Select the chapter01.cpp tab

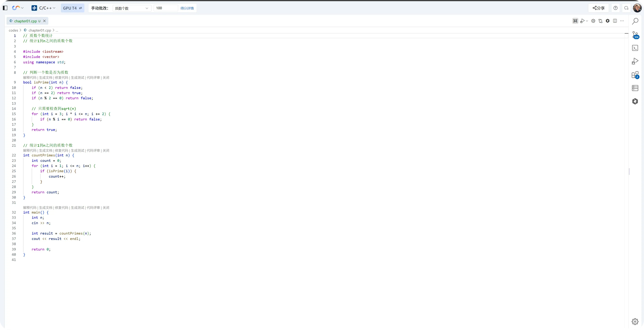25,21
